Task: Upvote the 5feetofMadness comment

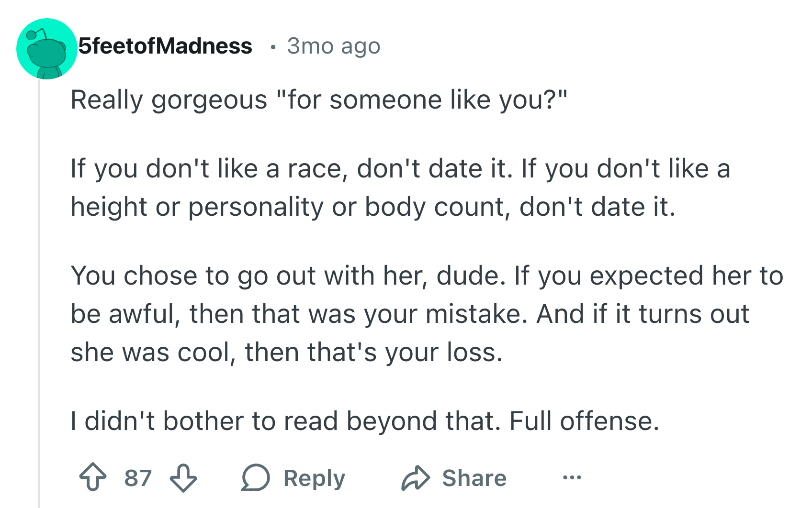Action: tap(93, 477)
